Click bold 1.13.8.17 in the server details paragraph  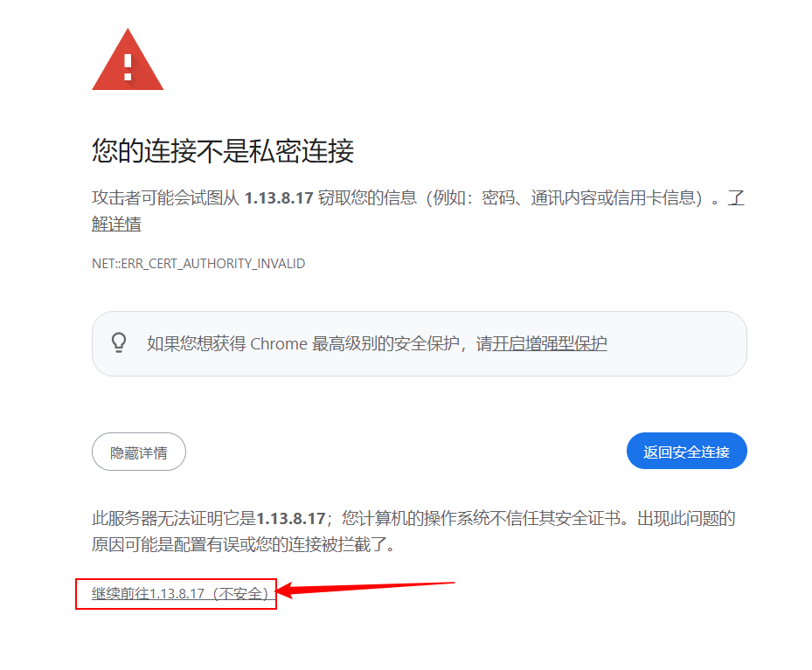click(290, 518)
